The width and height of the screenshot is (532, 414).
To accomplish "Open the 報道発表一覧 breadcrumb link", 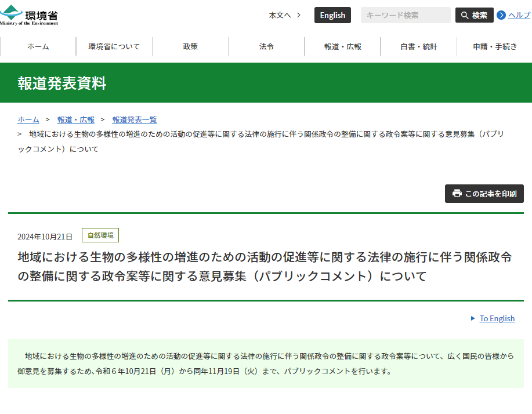I will point(134,119).
